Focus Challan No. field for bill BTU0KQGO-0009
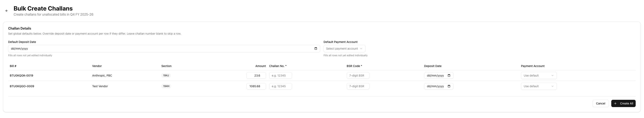Image resolution: width=644 pixels, height=118 pixels. point(280,86)
